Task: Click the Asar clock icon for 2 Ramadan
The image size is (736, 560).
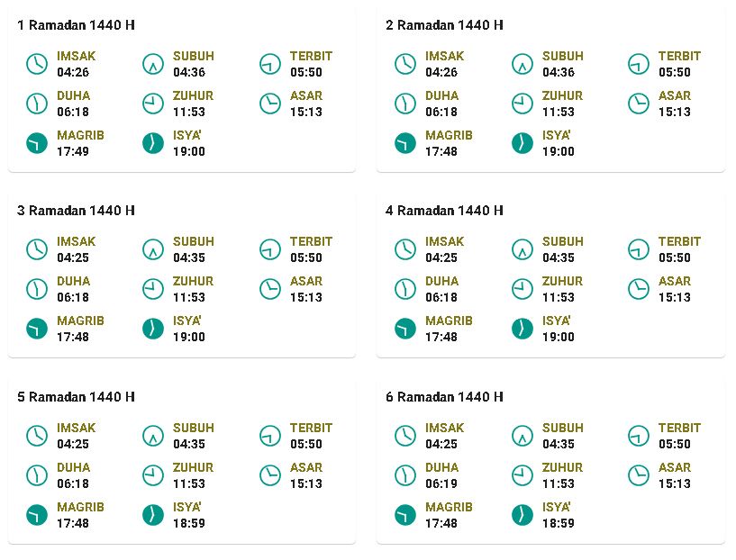Action: coord(639,104)
